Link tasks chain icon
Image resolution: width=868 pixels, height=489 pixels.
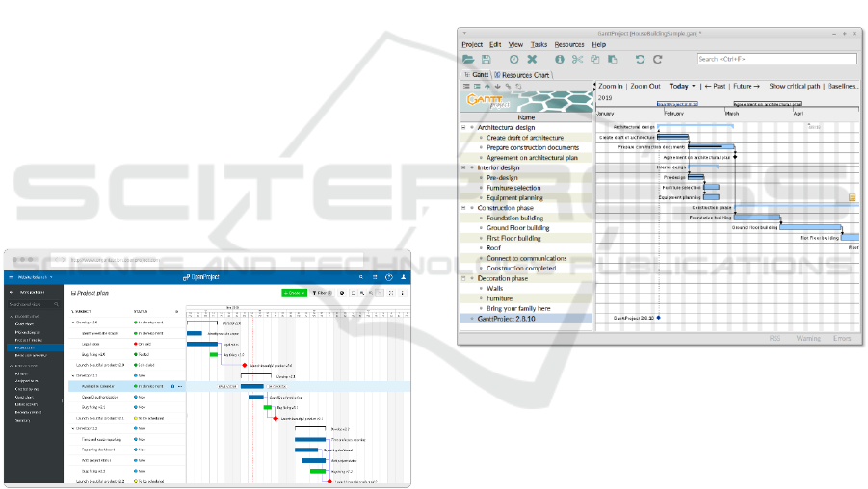coord(508,87)
